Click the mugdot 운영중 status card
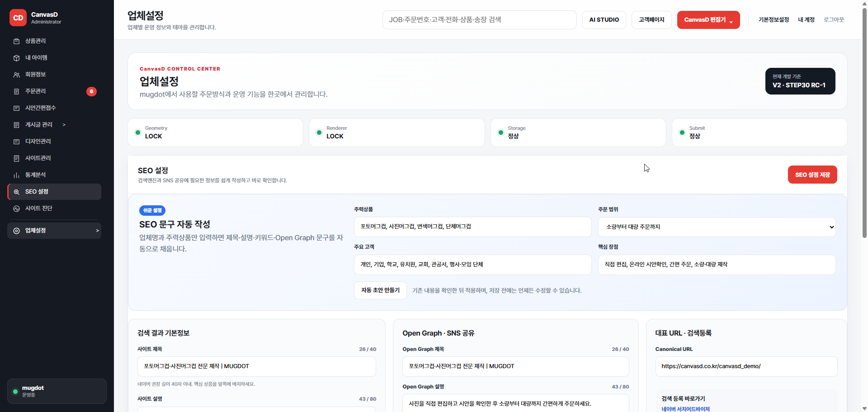 coord(57,391)
